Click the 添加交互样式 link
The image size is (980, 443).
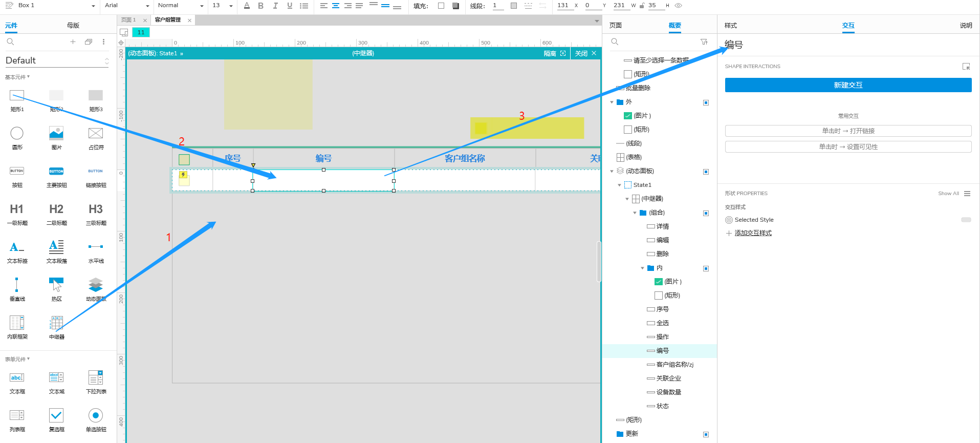(x=753, y=233)
